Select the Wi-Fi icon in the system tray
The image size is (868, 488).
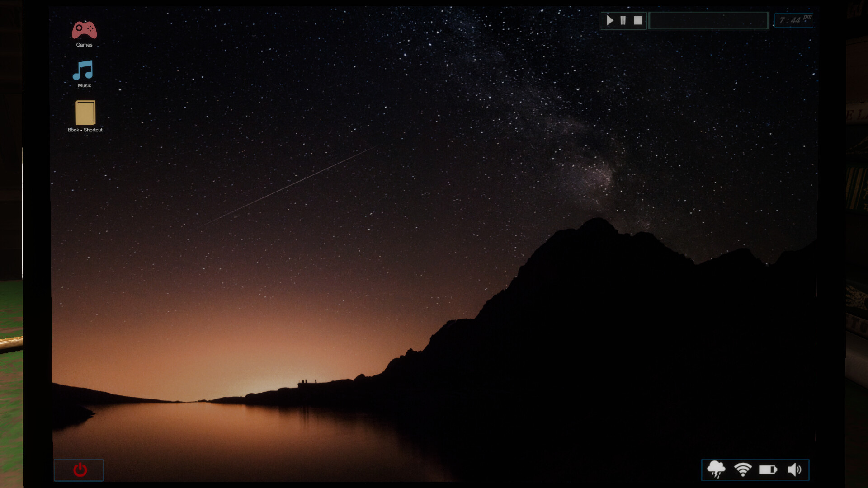coord(744,470)
